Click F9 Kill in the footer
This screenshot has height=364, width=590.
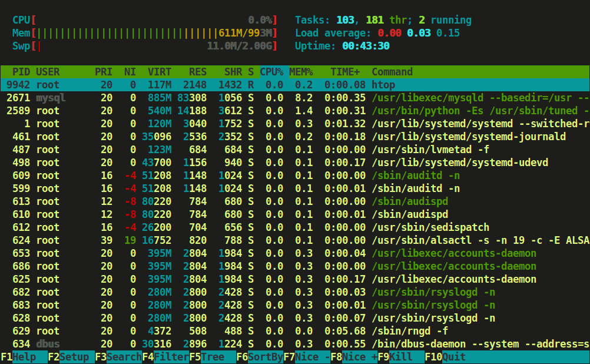pyautogui.click(x=400, y=357)
